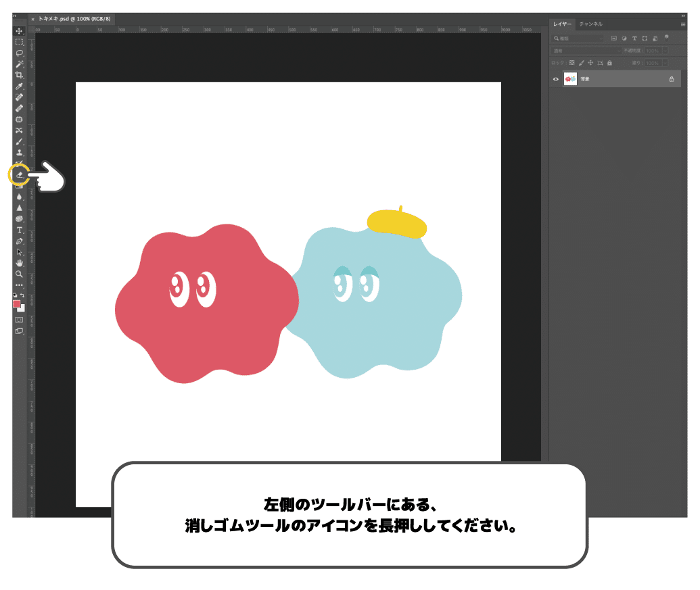
Task: Filter layers by adjustment layers
Action: tap(624, 39)
